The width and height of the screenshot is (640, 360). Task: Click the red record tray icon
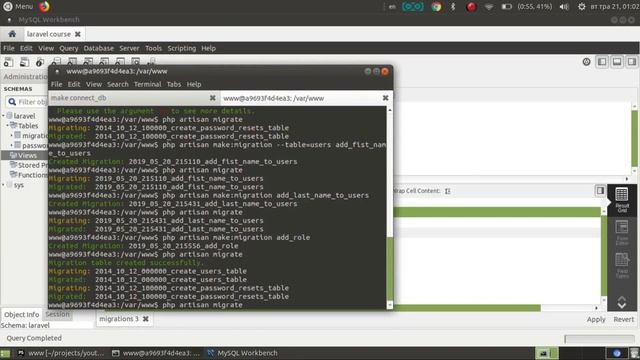[471, 7]
